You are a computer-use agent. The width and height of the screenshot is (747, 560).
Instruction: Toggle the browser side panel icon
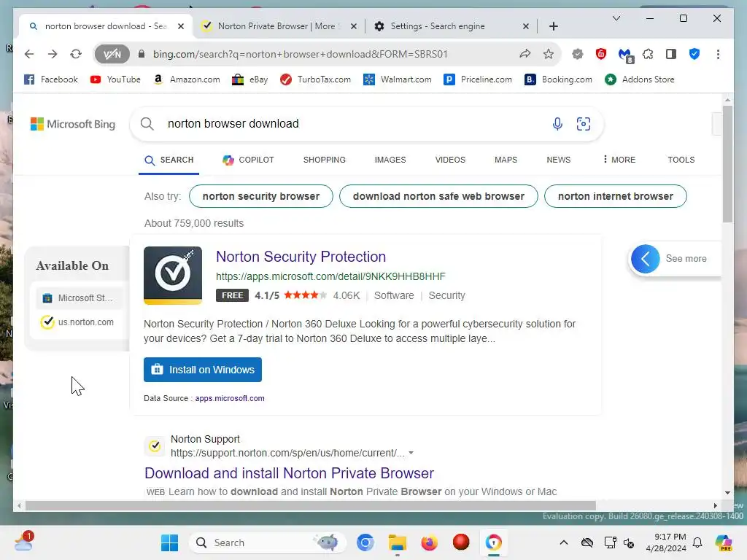pos(671,54)
